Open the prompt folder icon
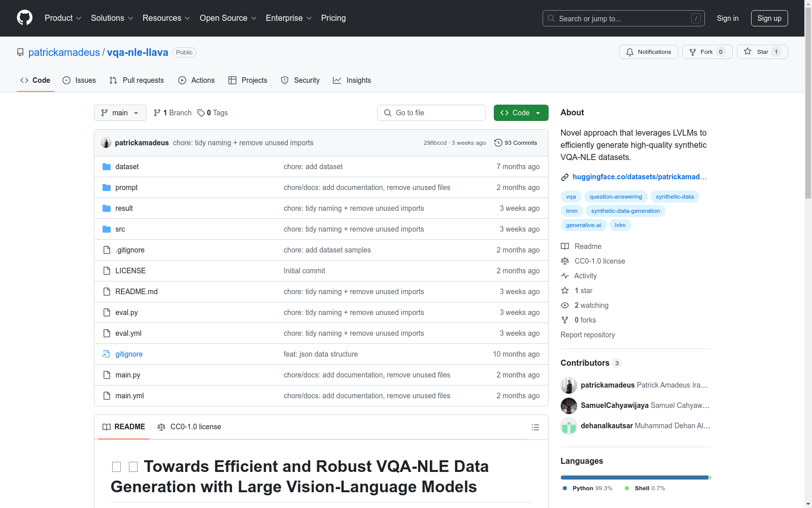 [107, 187]
